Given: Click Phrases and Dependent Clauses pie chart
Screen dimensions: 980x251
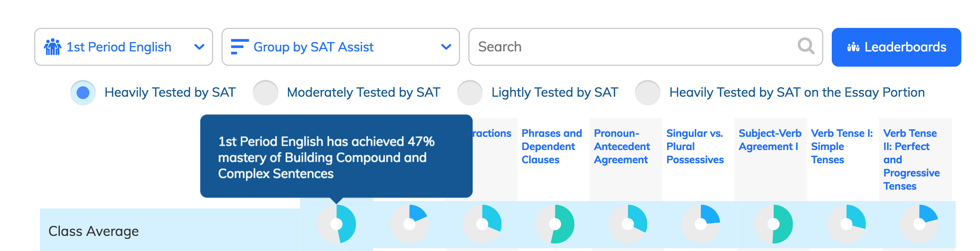Looking at the screenshot, I should [555, 224].
